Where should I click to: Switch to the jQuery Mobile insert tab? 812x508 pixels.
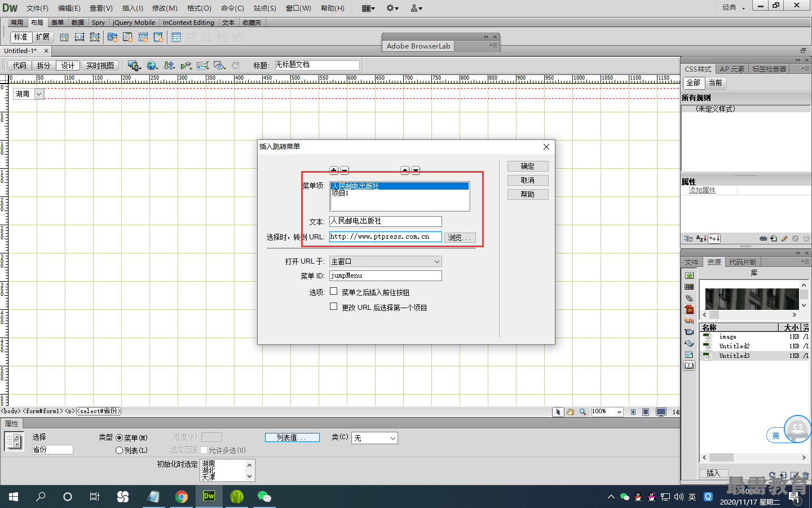point(134,23)
